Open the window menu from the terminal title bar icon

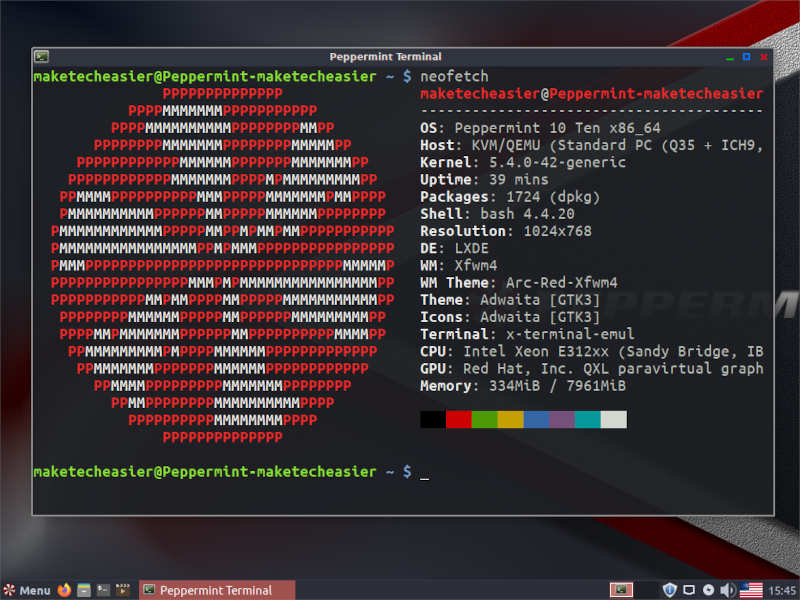pyautogui.click(x=40, y=57)
